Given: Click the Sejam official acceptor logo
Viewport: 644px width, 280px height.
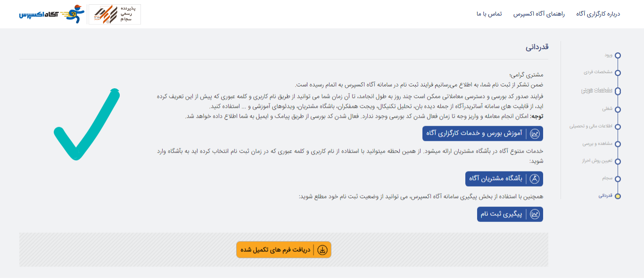Looking at the screenshot, I should (x=115, y=14).
